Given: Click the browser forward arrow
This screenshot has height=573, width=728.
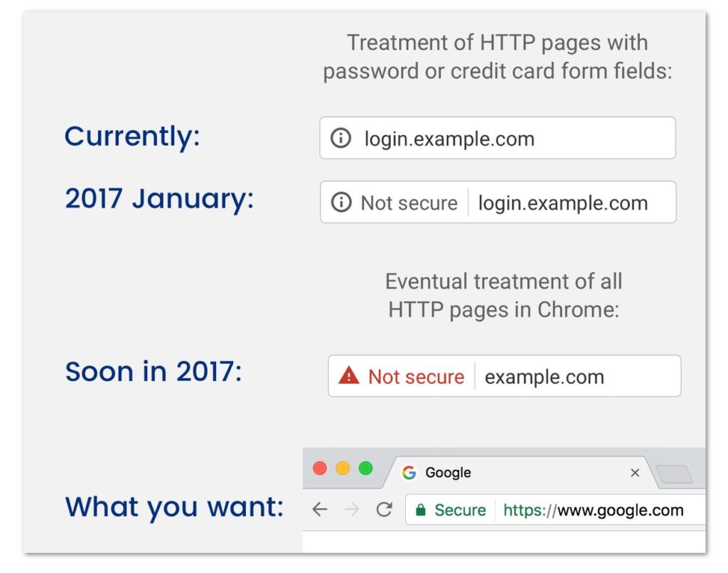Looking at the screenshot, I should tap(352, 510).
